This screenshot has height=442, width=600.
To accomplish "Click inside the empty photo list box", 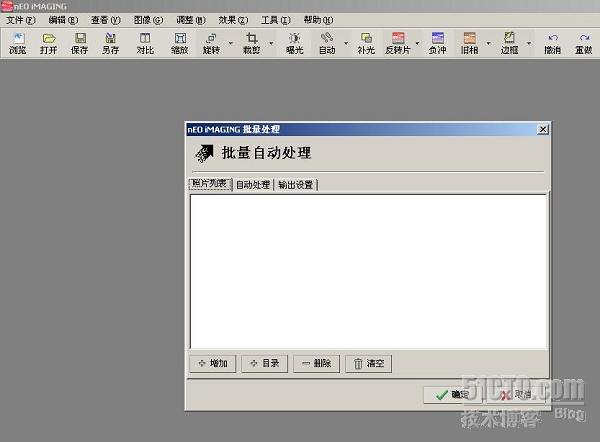I will 368,271.
